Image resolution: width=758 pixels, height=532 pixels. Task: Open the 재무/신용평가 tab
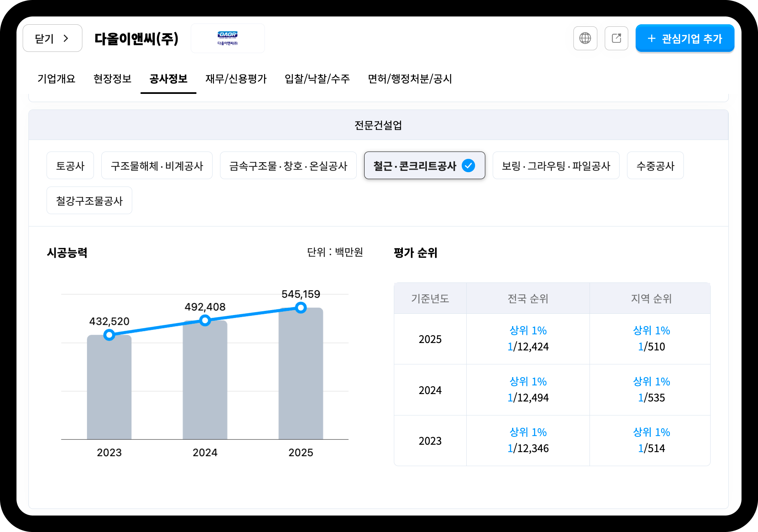coord(236,79)
